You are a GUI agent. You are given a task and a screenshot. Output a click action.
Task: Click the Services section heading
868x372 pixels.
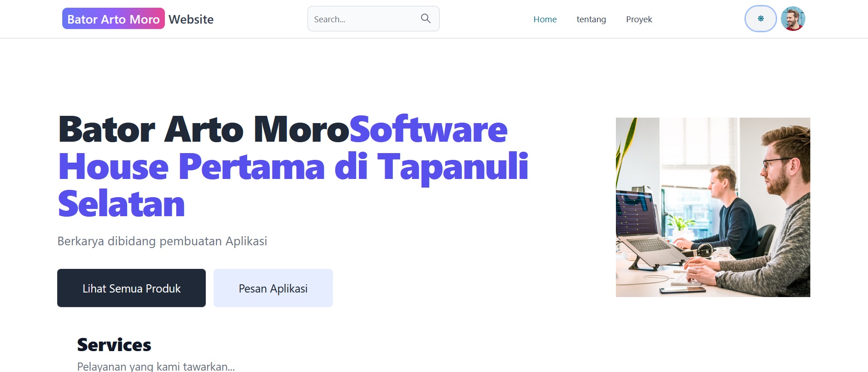[x=114, y=345]
